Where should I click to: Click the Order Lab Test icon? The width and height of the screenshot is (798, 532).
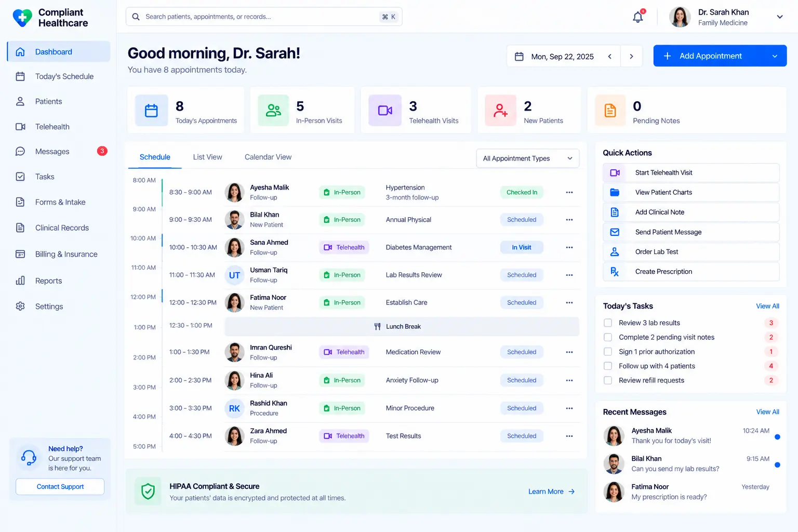(615, 252)
